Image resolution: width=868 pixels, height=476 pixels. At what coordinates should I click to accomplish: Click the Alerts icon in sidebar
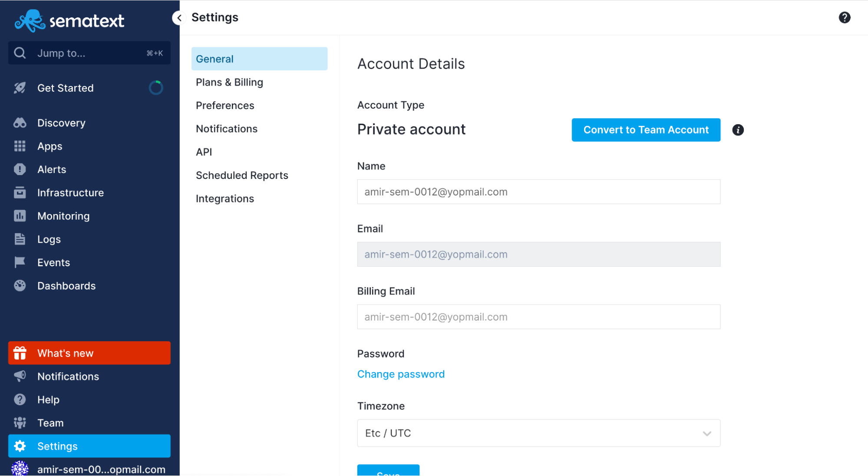click(20, 169)
